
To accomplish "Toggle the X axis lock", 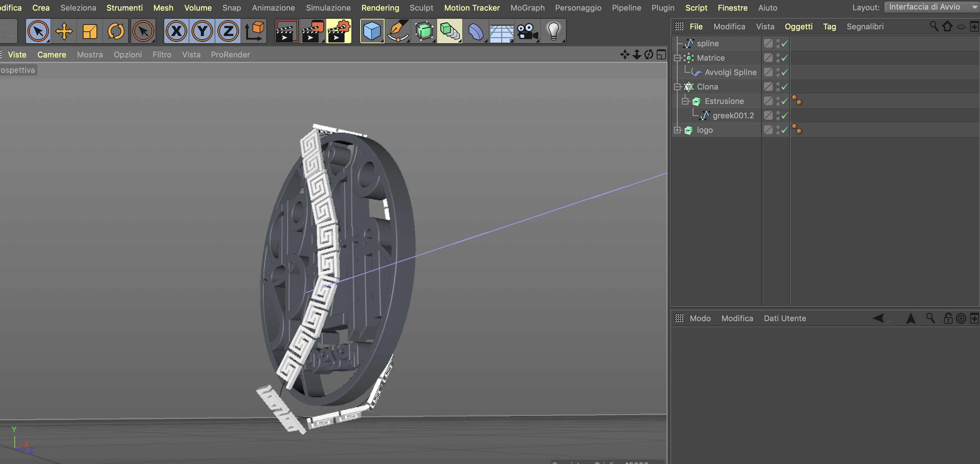I will click(176, 31).
